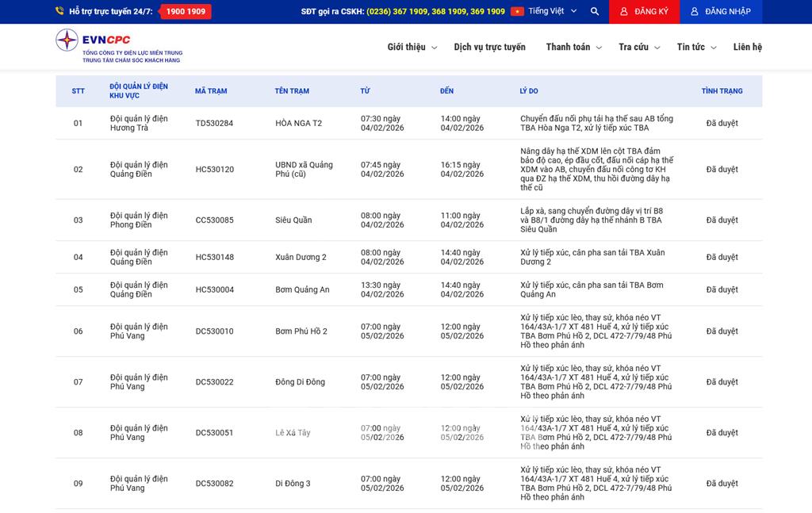Select the HÒA NGA T2 station row

[x=298, y=124]
